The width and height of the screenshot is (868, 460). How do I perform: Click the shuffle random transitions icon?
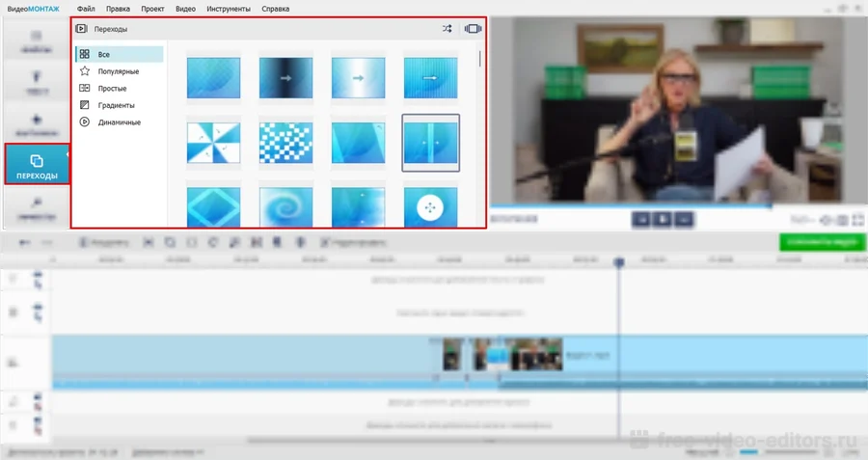point(447,29)
